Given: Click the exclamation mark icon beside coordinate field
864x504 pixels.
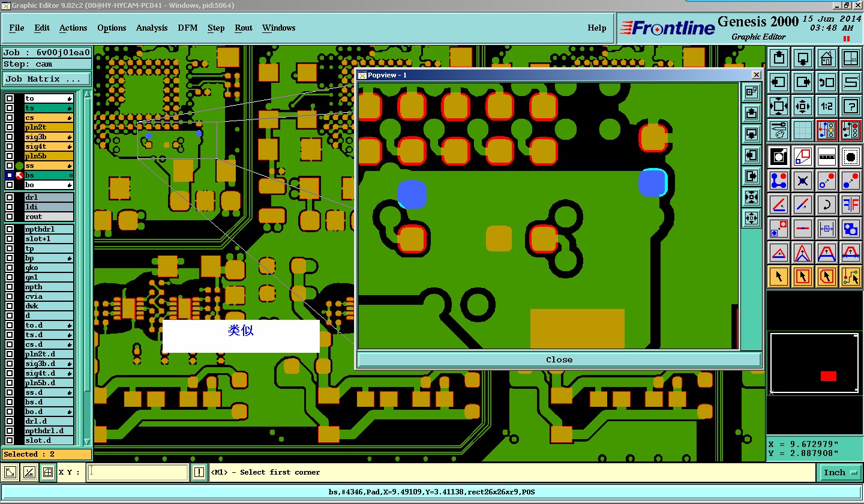Looking at the screenshot, I should coord(200,473).
